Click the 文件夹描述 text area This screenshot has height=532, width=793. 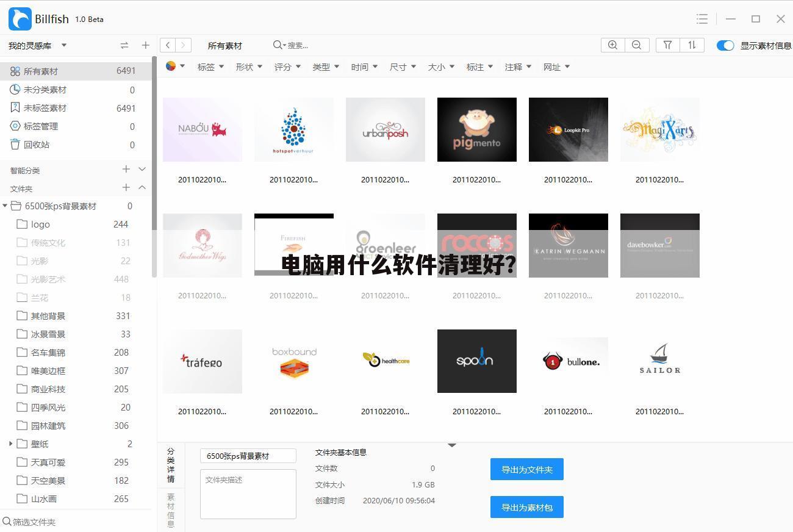[248, 494]
